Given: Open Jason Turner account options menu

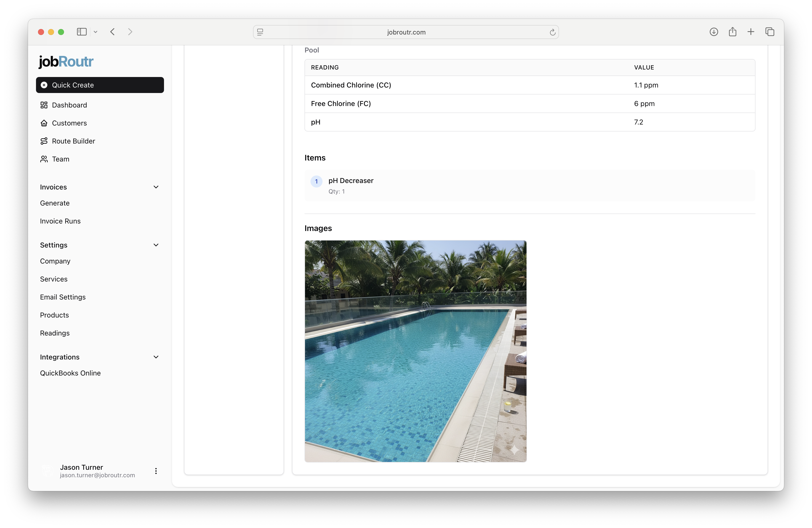Looking at the screenshot, I should (x=156, y=471).
